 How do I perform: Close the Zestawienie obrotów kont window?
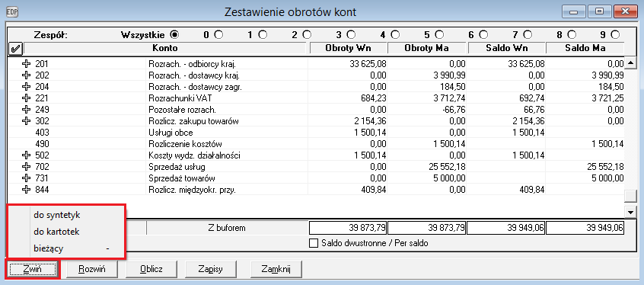(625, 11)
